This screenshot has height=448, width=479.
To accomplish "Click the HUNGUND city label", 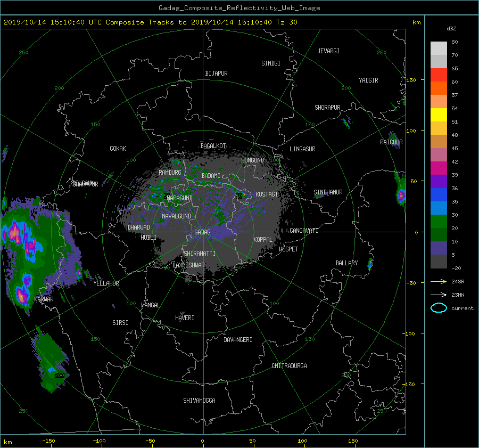I will pyautogui.click(x=252, y=160).
